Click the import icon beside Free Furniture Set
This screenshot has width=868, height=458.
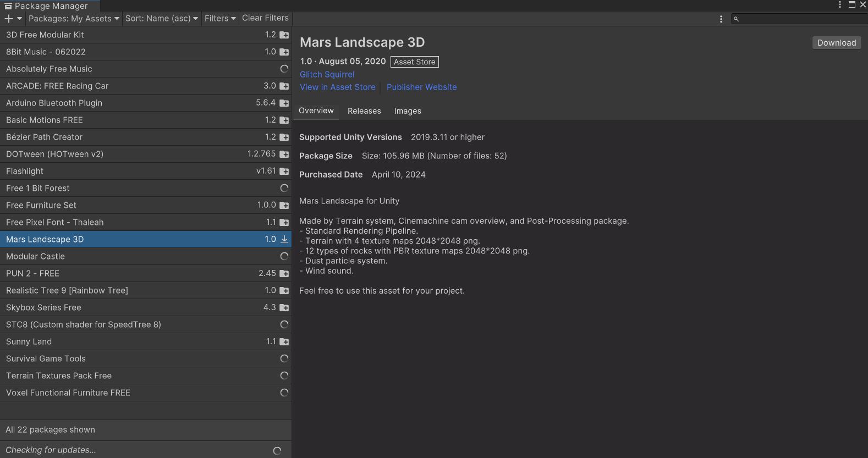(x=284, y=206)
